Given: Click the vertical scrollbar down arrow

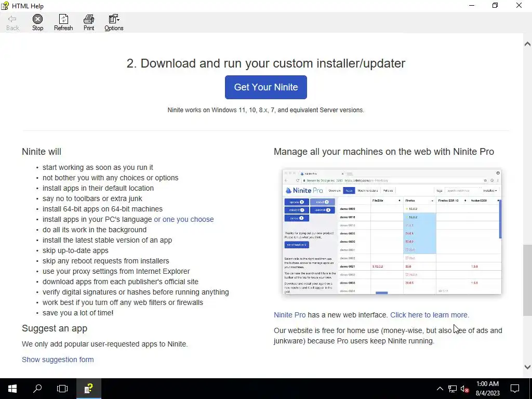Looking at the screenshot, I should (x=527, y=367).
